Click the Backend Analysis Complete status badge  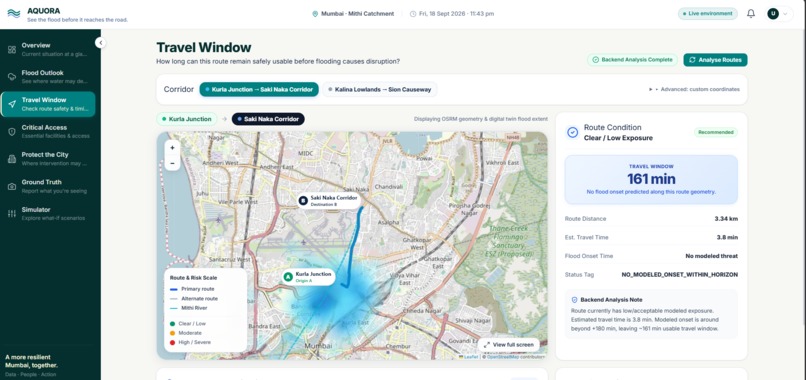pos(632,60)
